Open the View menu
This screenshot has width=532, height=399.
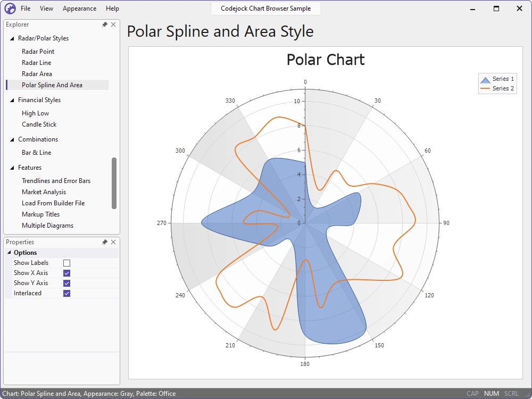pyautogui.click(x=46, y=9)
